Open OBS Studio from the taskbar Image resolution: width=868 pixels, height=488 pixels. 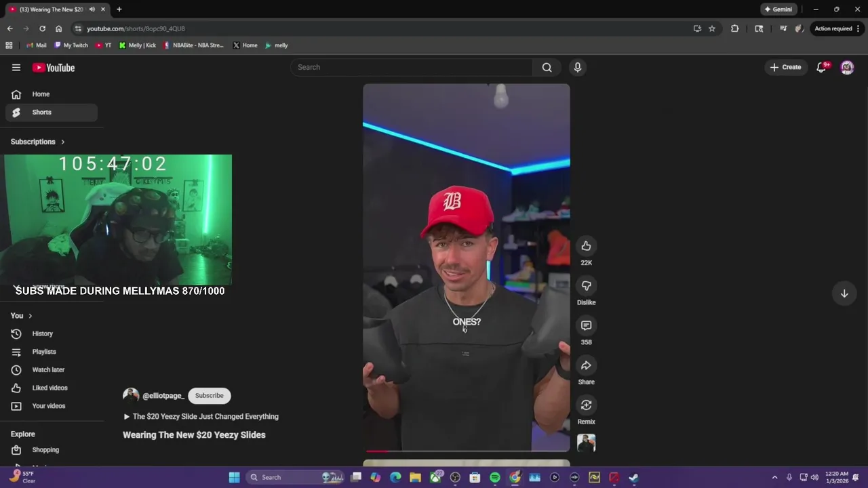[455, 477]
